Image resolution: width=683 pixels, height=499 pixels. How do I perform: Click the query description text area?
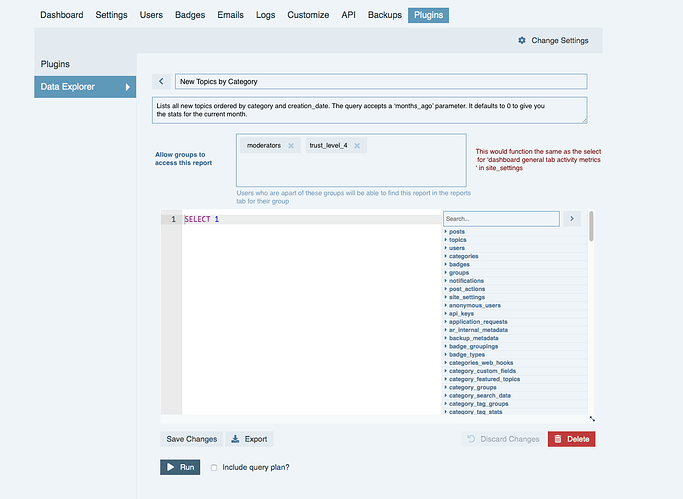369,110
